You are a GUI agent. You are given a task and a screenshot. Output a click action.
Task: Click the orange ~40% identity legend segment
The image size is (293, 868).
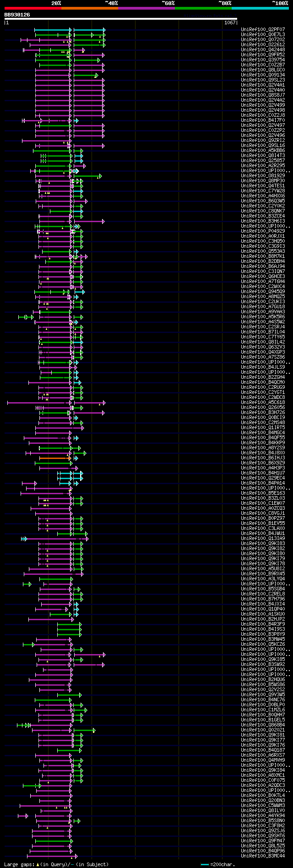coord(90,8)
